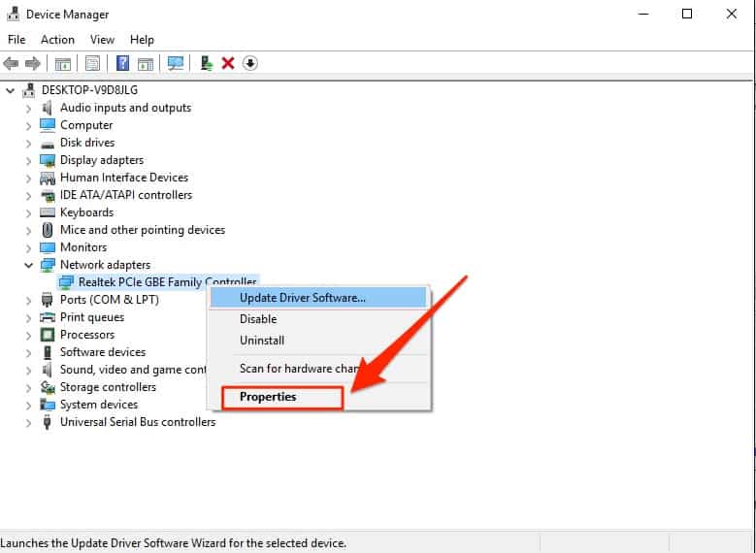Image resolution: width=756 pixels, height=553 pixels.
Task: Open the blue Help question-mark icon
Action: pos(122,63)
